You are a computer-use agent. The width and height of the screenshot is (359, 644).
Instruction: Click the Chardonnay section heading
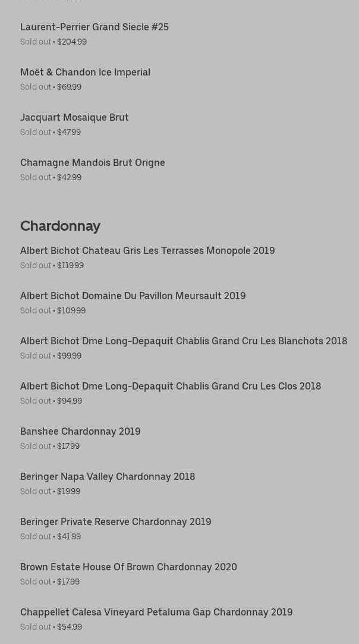(60, 226)
